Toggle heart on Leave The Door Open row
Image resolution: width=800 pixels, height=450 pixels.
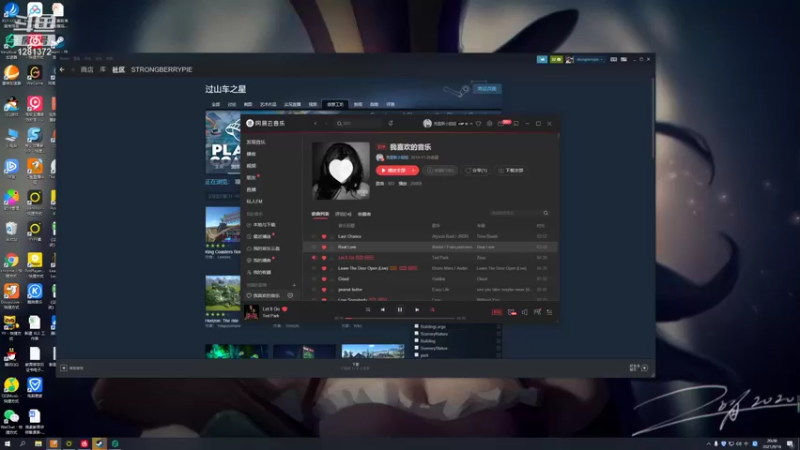[323, 268]
